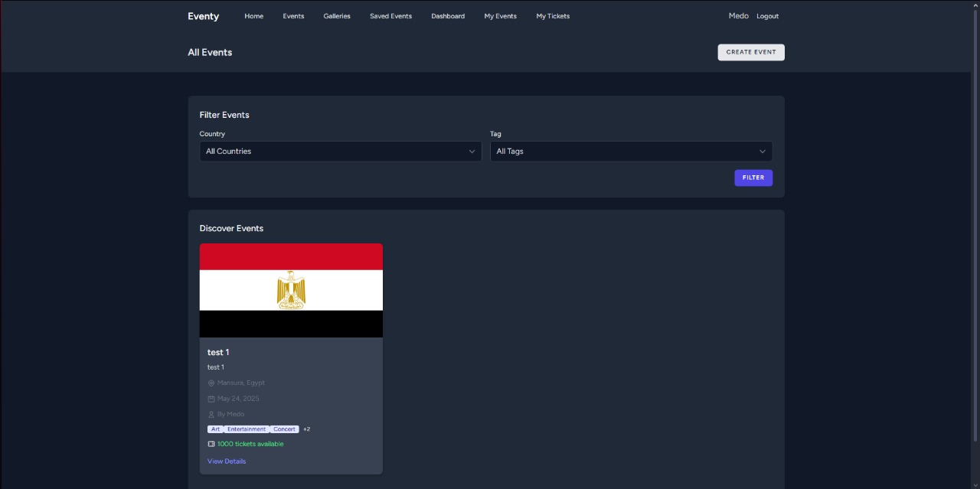Open View Details for test 1 event

pyautogui.click(x=227, y=461)
